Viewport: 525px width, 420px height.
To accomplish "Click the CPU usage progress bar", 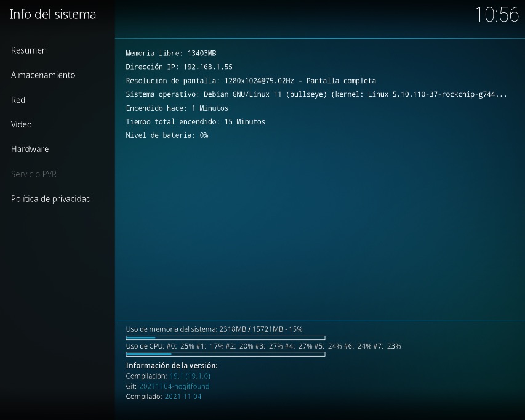I will tap(225, 354).
